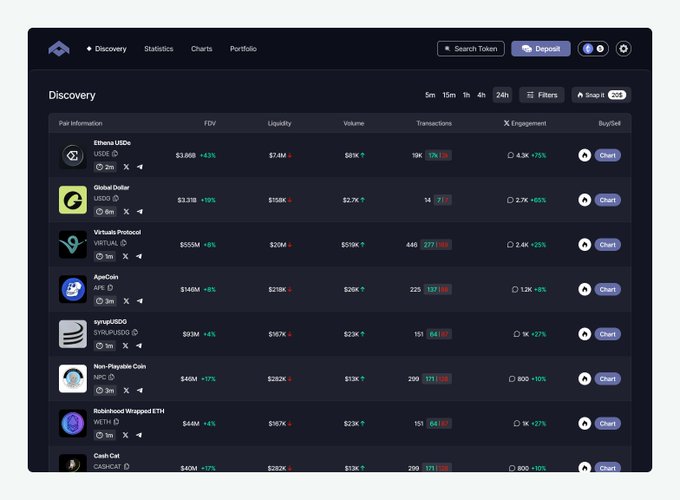
Task: Open Chart for syrupUSDG
Action: (608, 334)
